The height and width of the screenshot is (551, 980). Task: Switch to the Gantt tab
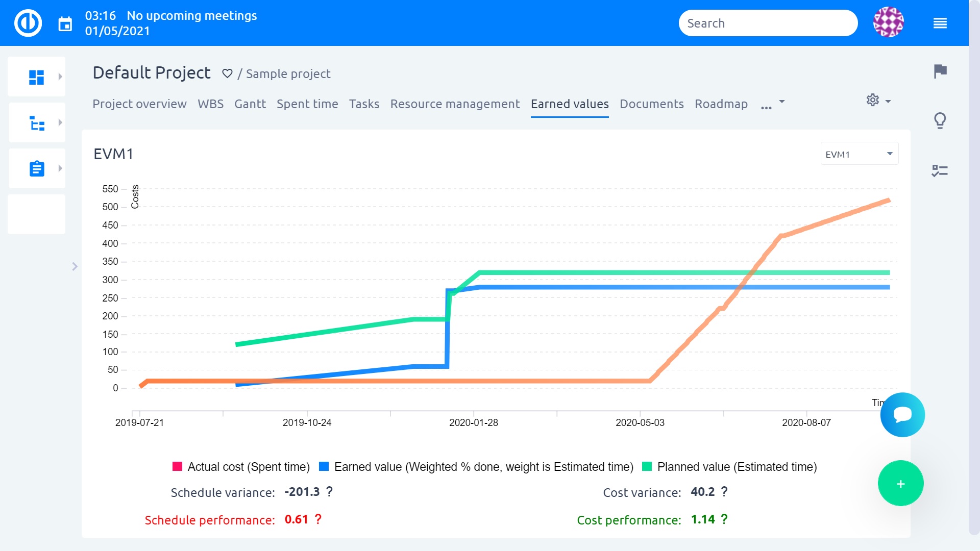250,104
